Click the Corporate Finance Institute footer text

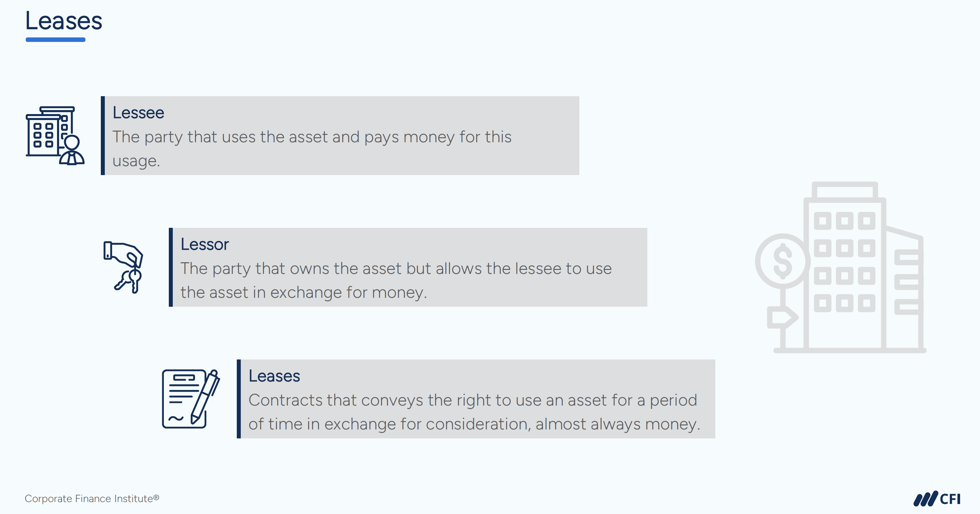(x=92, y=498)
